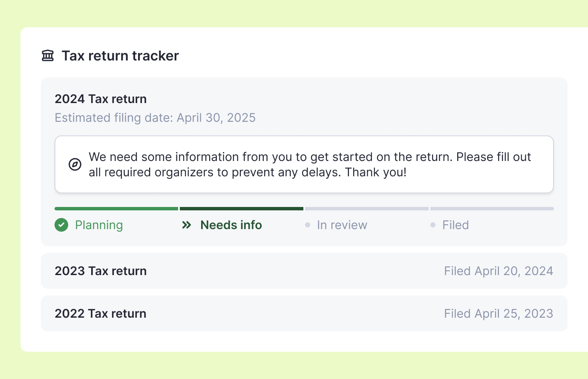Select the Needs info step
This screenshot has height=379, width=588.
(x=231, y=225)
